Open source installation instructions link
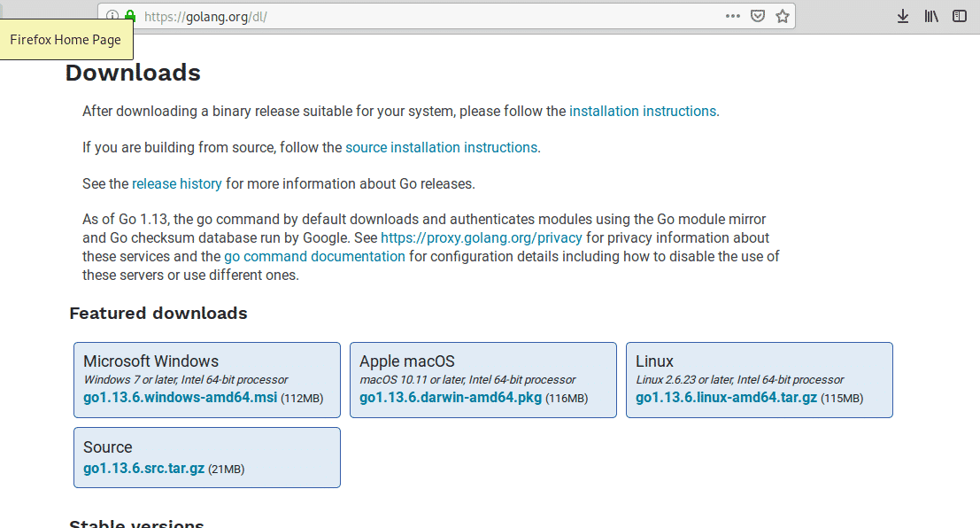Viewport: 980px width, 528px height. (x=441, y=148)
